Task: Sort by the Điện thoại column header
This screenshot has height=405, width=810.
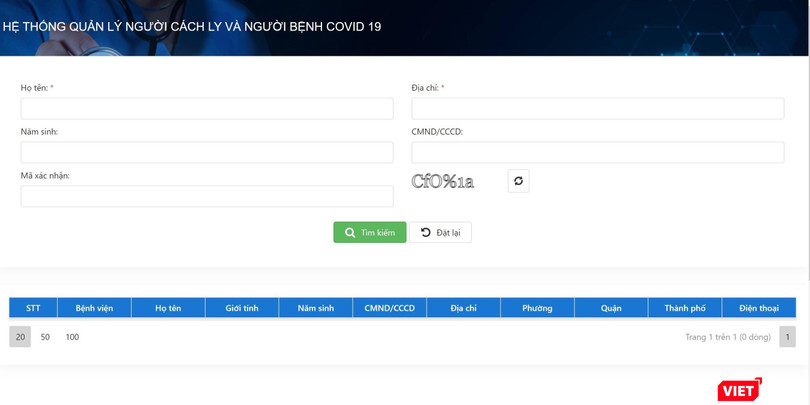Action: pos(759,308)
